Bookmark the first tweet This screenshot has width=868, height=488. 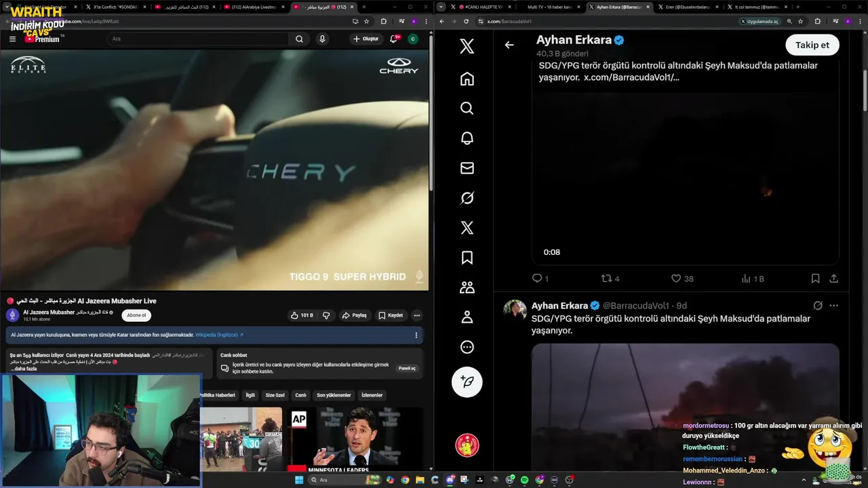click(816, 279)
